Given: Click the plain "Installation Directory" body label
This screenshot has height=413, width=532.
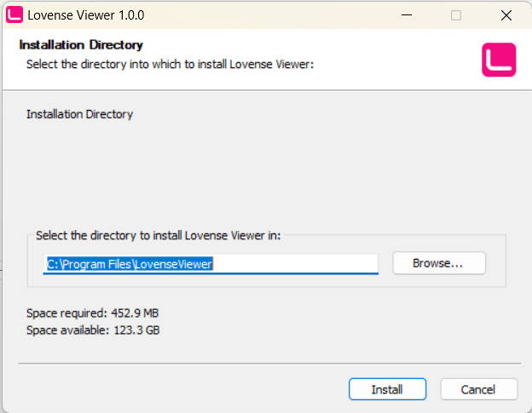Looking at the screenshot, I should coord(80,114).
